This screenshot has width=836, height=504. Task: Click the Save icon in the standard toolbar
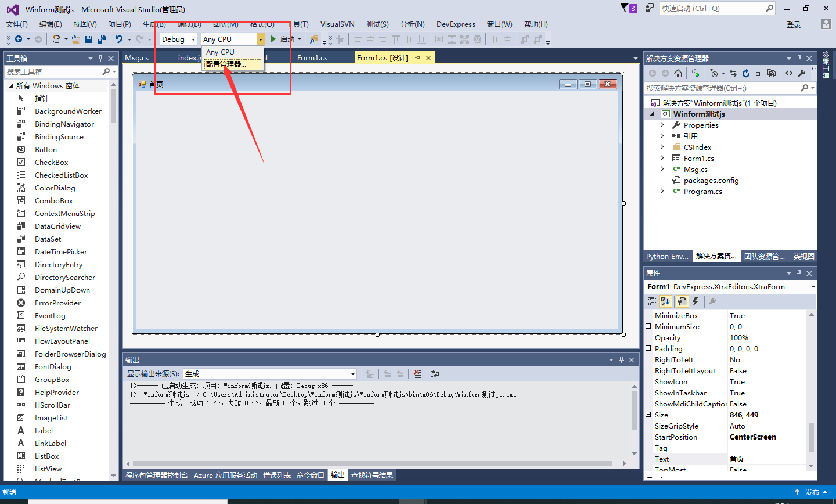pos(88,39)
